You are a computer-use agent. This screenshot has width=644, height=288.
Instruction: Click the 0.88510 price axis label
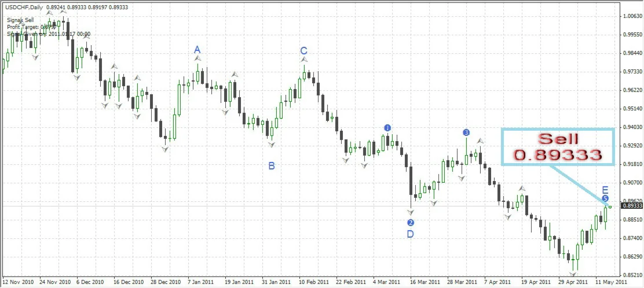coord(632,220)
